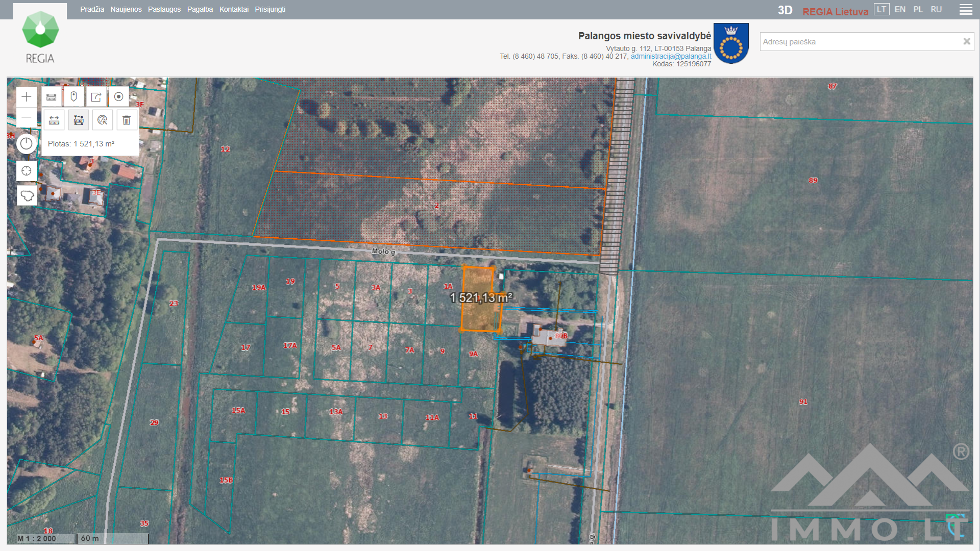This screenshot has width=980, height=551.
Task: Click the globe object selection tool
Action: click(x=103, y=120)
